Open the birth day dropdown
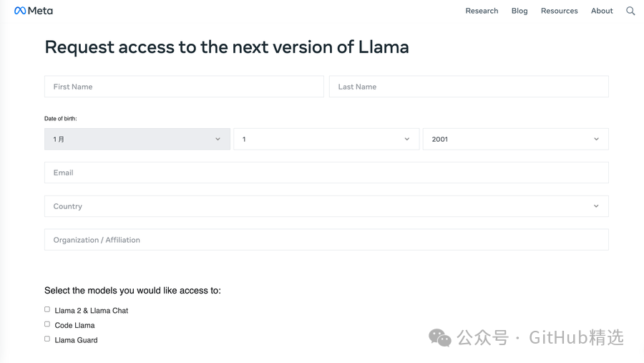The height and width of the screenshot is (363, 644). (x=326, y=139)
